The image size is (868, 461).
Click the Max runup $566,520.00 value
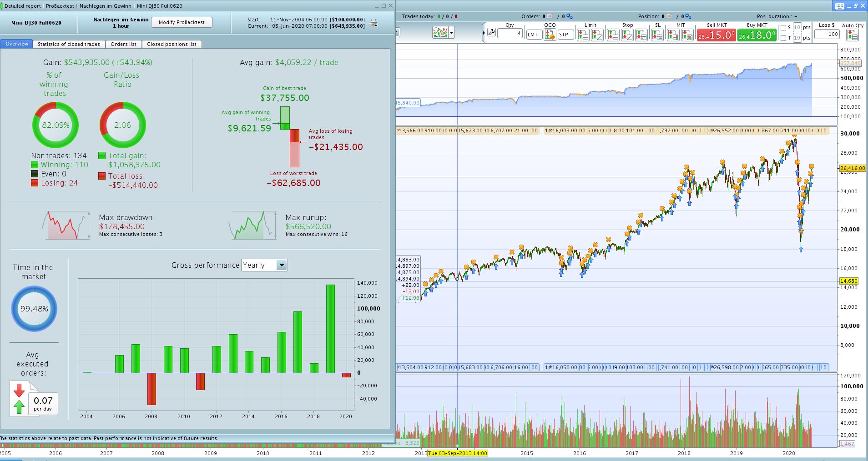308,226
